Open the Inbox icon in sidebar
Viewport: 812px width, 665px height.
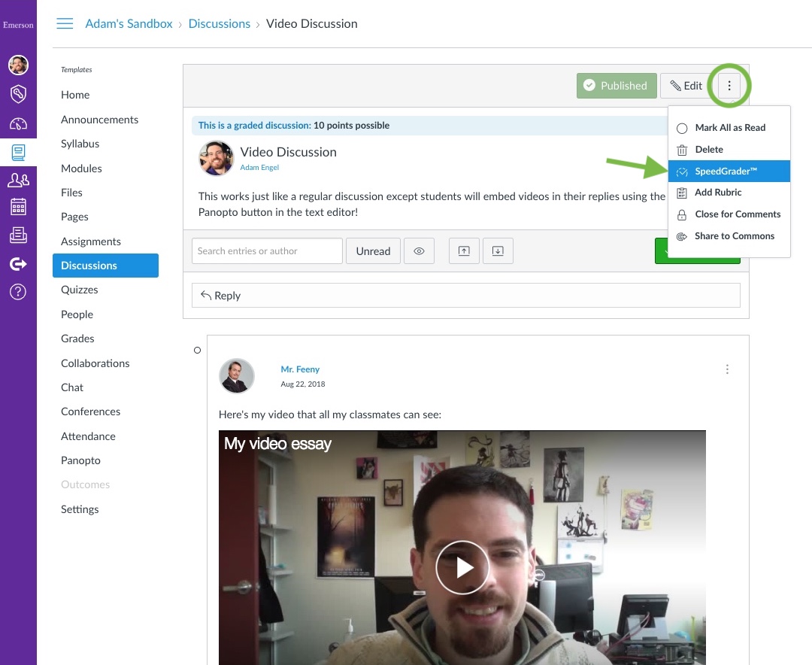click(x=18, y=235)
